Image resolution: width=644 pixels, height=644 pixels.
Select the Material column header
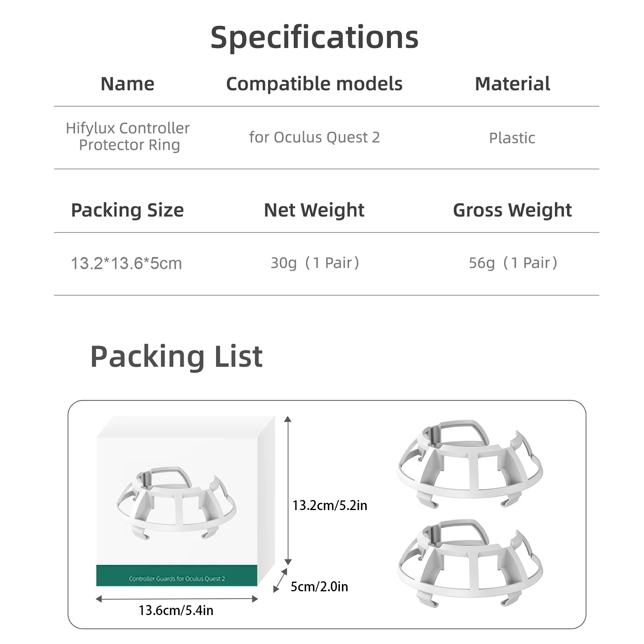(512, 84)
